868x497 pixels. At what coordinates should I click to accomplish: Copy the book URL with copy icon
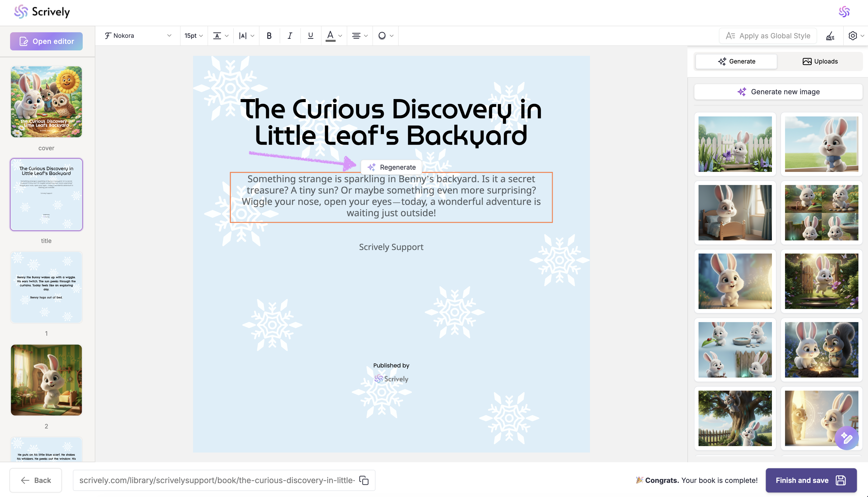pos(364,480)
